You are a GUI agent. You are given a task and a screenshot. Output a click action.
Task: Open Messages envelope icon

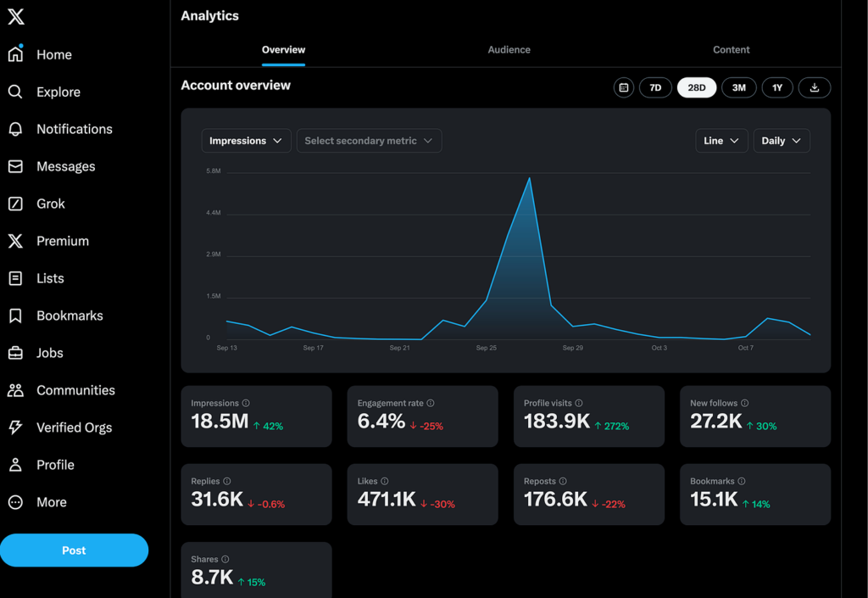pos(15,166)
